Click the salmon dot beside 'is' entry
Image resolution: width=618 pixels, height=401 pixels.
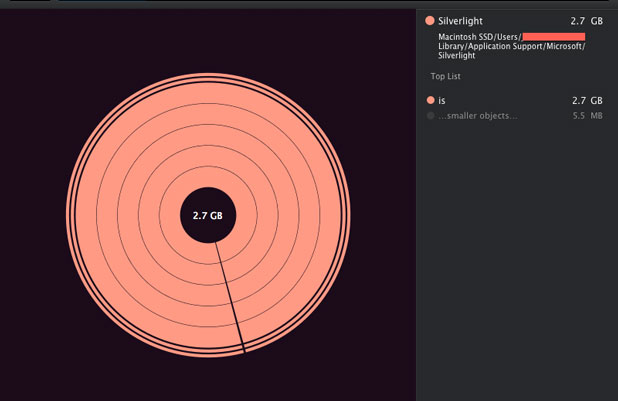[430, 100]
